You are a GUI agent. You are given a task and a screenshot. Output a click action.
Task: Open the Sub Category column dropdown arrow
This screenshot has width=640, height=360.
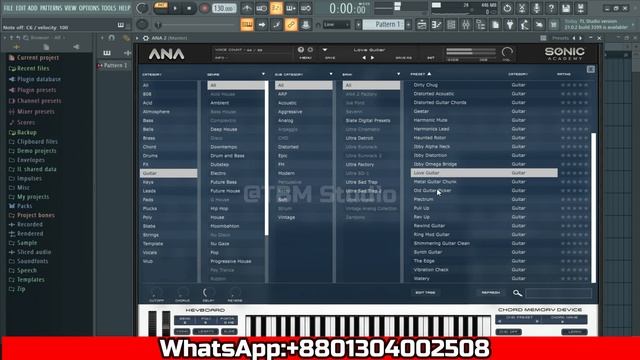pos(331,74)
